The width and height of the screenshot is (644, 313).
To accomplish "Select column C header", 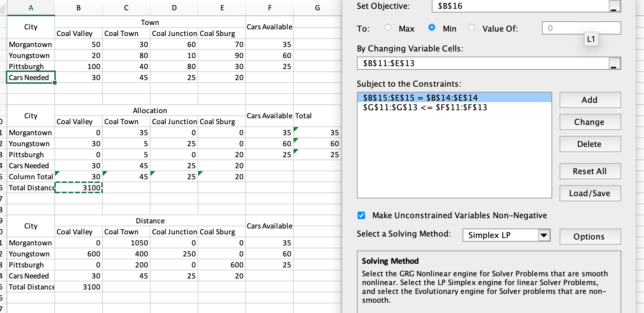I will [x=126, y=8].
